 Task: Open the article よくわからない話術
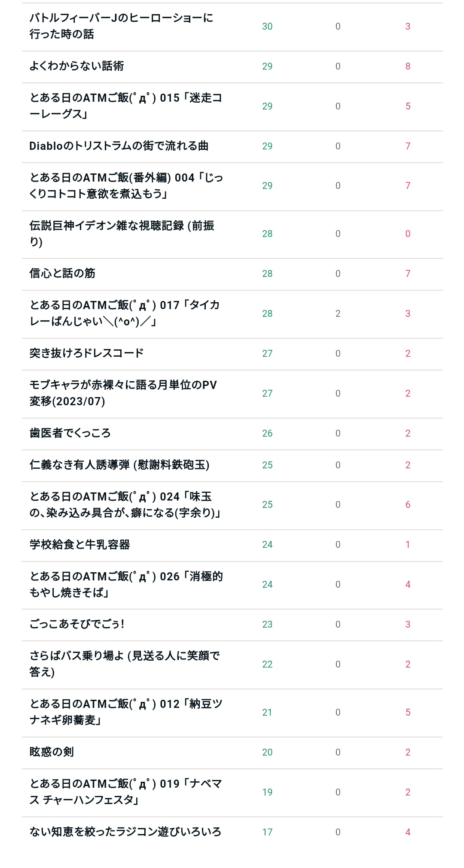(x=76, y=66)
